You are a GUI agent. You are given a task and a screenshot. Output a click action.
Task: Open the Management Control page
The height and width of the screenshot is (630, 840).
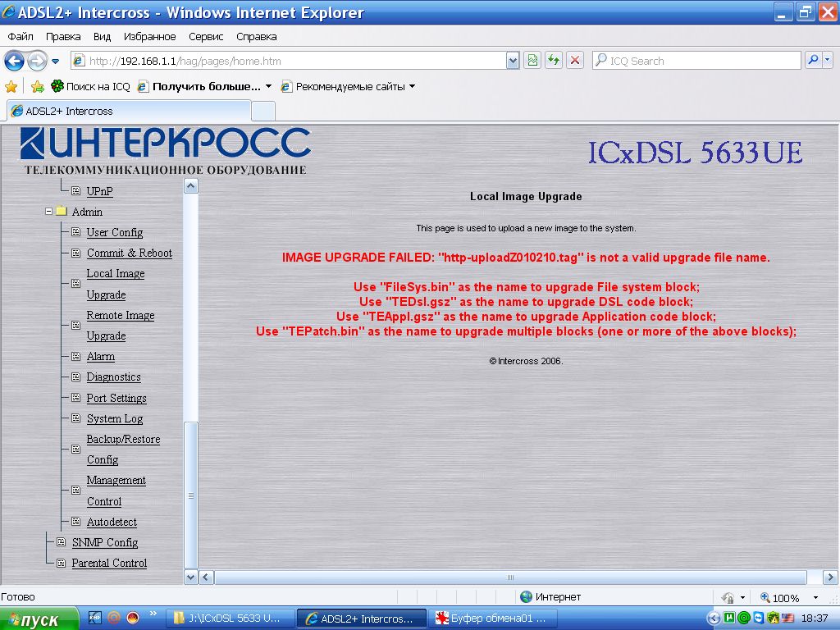[116, 491]
